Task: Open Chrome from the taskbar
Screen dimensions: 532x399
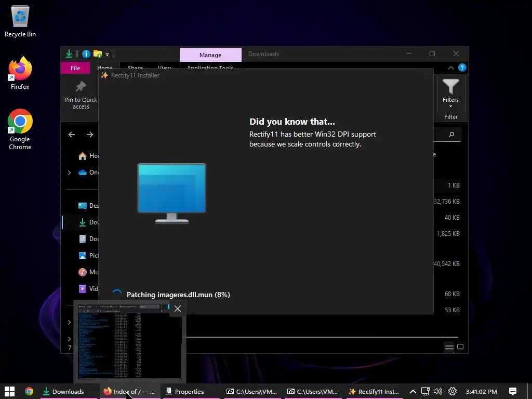Action: click(29, 392)
